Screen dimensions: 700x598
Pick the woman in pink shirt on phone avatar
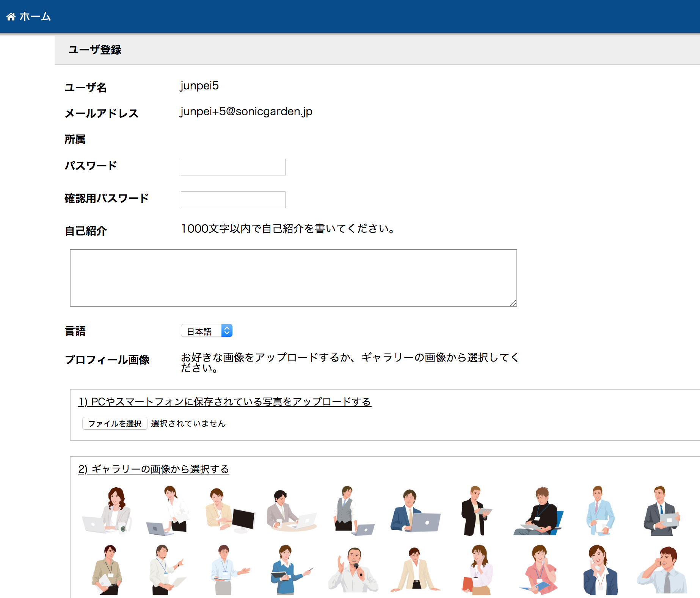coord(539,569)
